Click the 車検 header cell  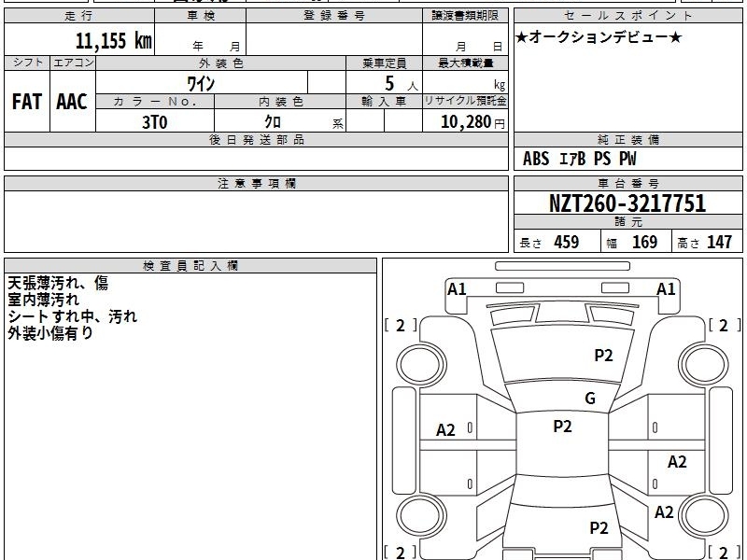point(201,16)
